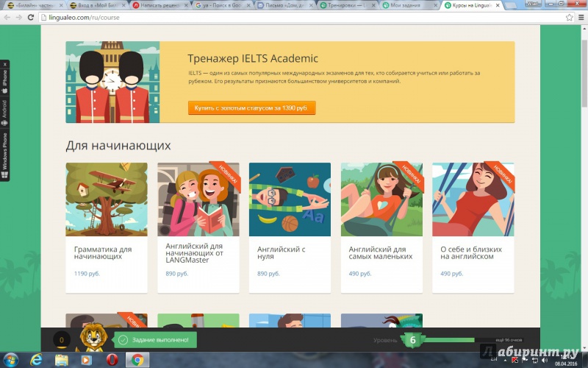
Task: Go back with the browser back arrow
Action: click(x=7, y=17)
